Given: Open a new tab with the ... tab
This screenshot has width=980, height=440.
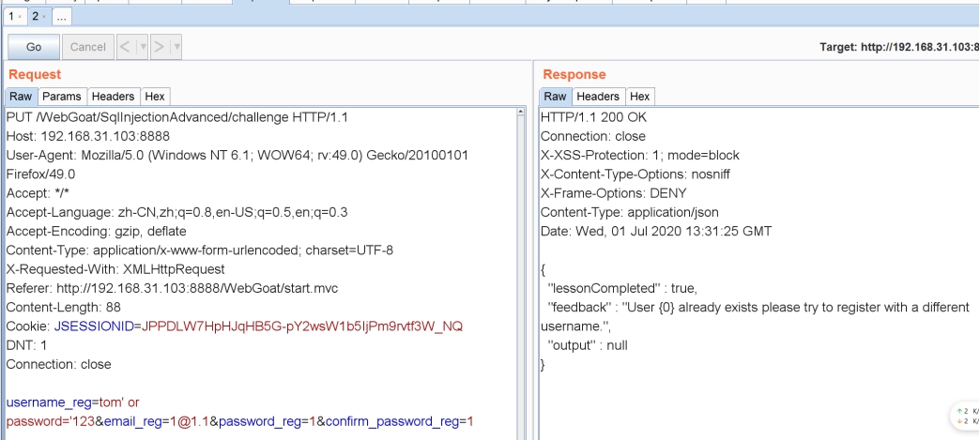Looking at the screenshot, I should click(x=61, y=17).
